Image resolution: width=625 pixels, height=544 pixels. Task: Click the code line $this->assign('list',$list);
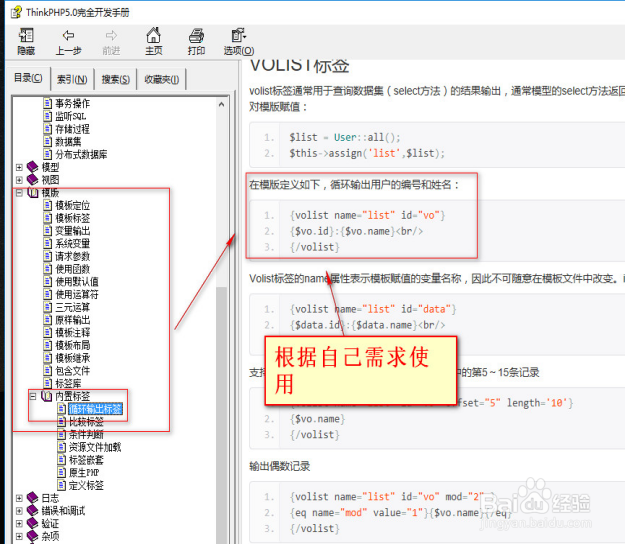[367, 153]
